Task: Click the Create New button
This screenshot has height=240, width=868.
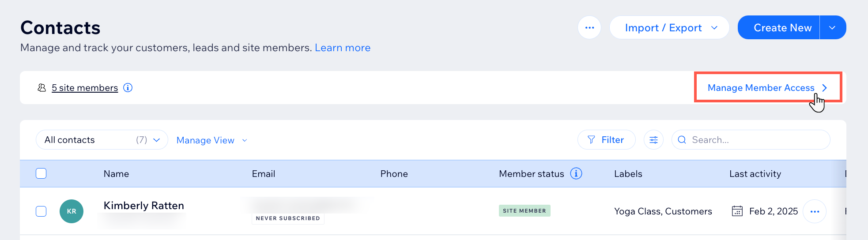Action: point(779,27)
